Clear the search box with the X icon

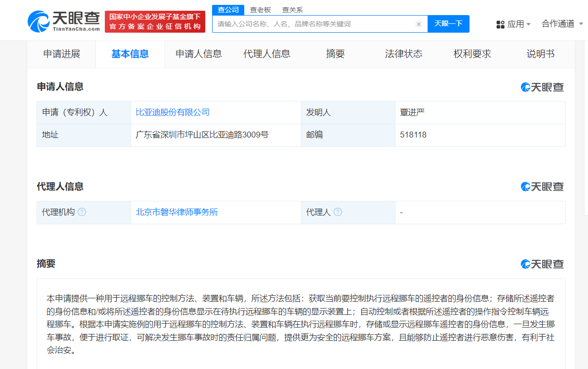click(x=418, y=24)
